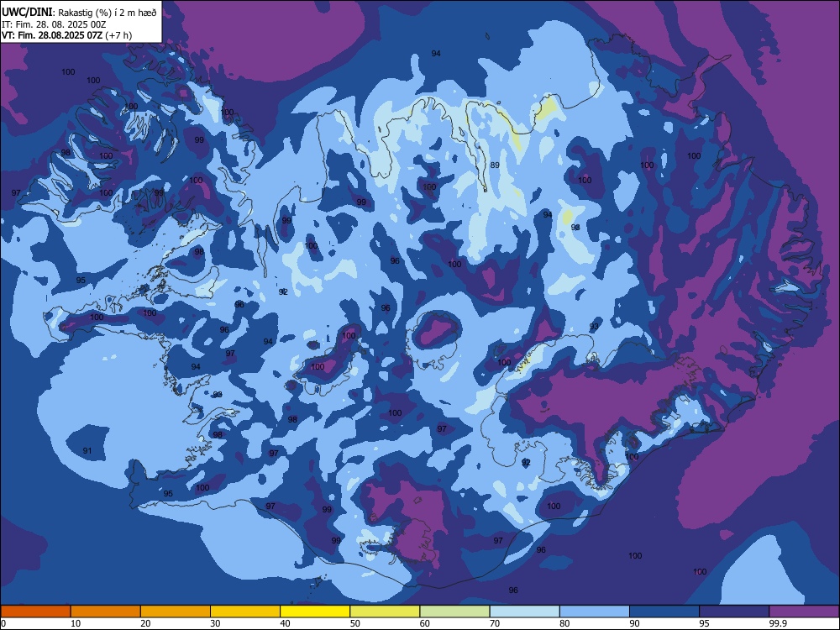Click the '70' legend scale label
Image resolution: width=840 pixels, height=630 pixels.
495,623
